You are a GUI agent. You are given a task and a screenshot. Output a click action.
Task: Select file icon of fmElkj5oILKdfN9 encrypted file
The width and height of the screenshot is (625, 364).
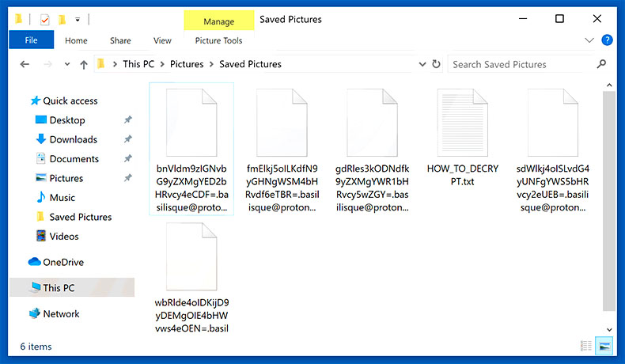click(282, 123)
